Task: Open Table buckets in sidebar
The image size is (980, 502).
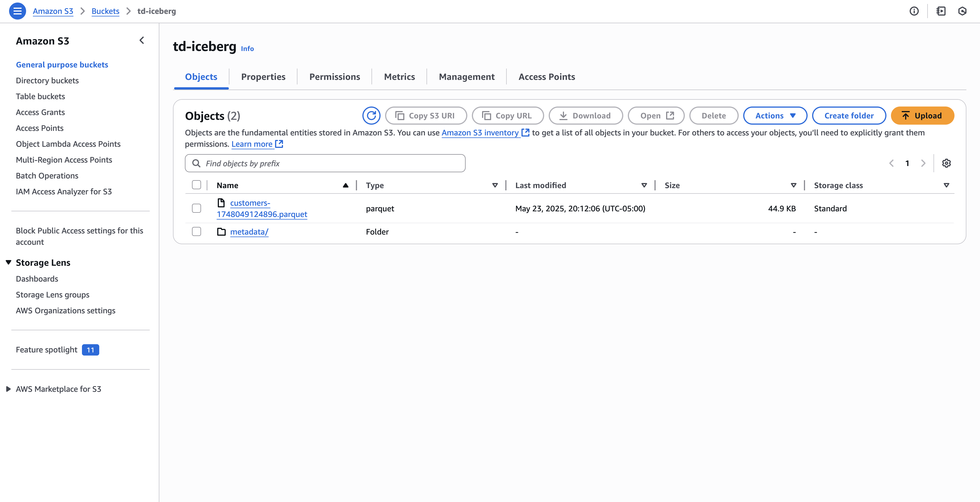Action: point(40,96)
